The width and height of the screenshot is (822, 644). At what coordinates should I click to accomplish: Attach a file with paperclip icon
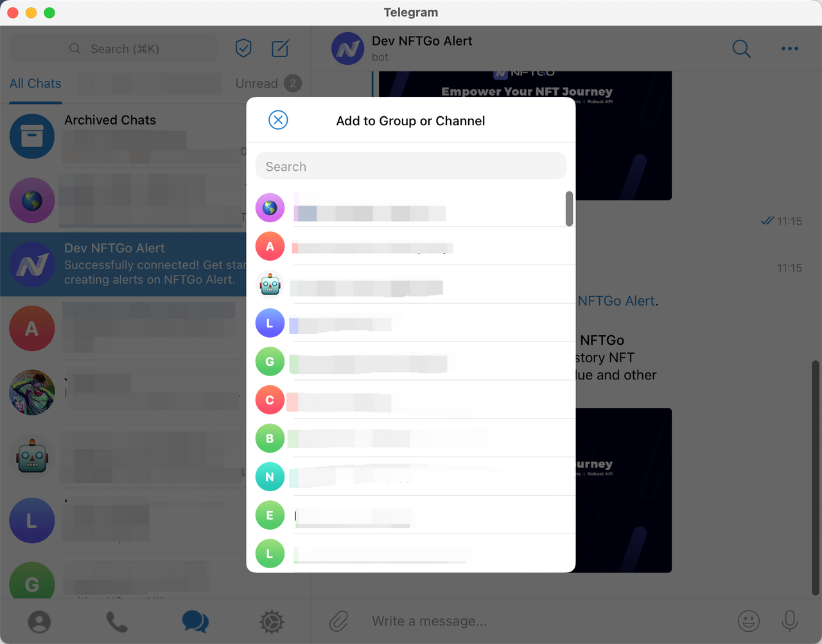[x=339, y=621]
